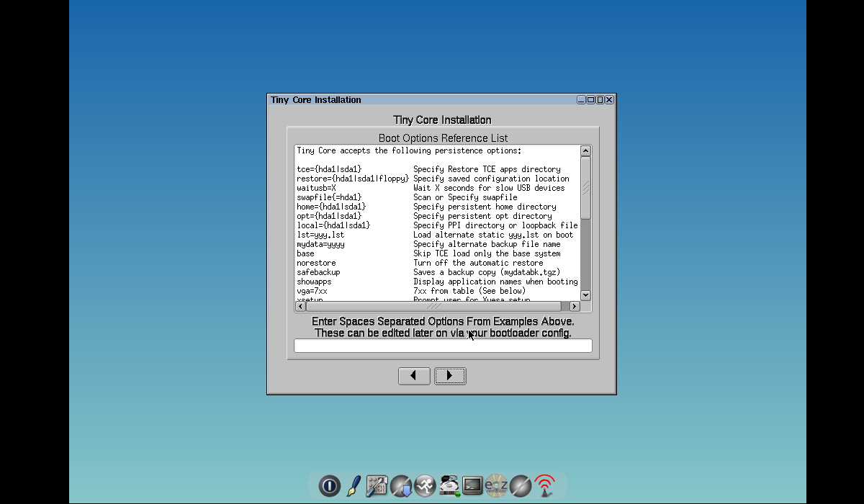Click the boot options text input field
This screenshot has height=504, width=864.
click(x=443, y=346)
